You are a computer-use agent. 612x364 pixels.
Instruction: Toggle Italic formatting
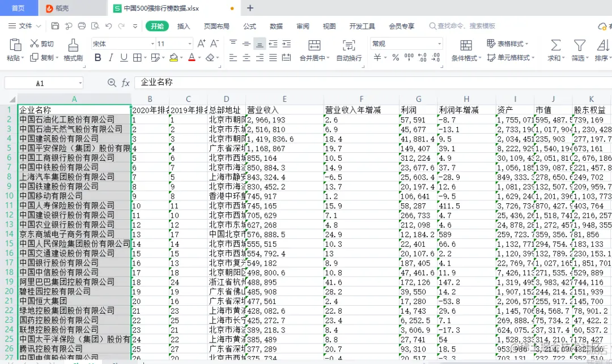coord(111,58)
